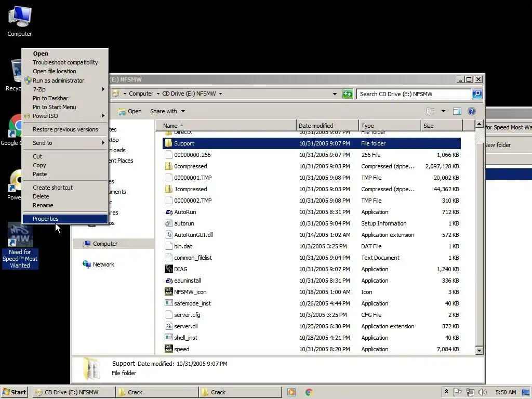Viewport: 532px width, 399px height.
Task: Select the autorun setup information icon
Action: (169, 223)
